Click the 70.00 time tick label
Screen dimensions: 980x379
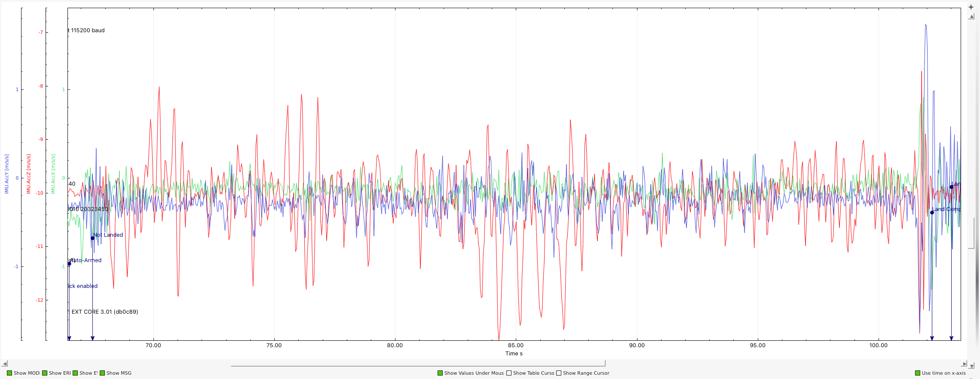(x=153, y=345)
